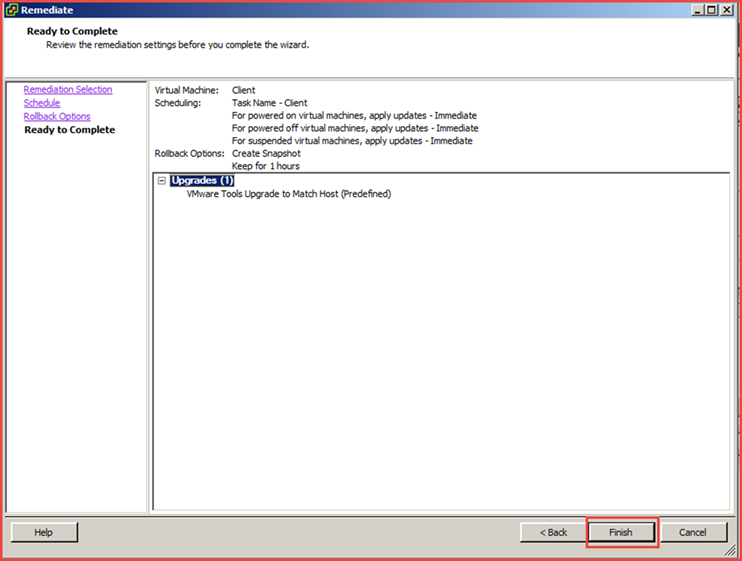Viewport: 742px width, 561px height.
Task: Cancel the Remediate wizard
Action: click(x=693, y=533)
